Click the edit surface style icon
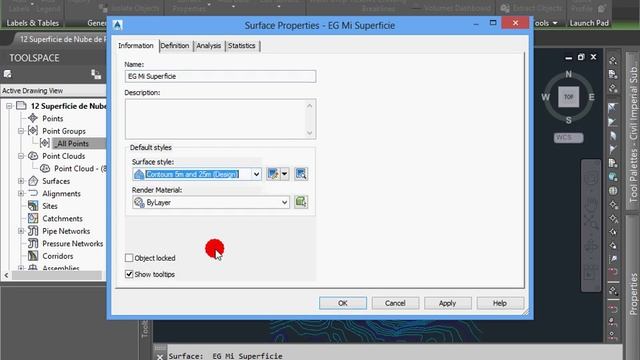Screen dimensions: 640x360 [272, 174]
